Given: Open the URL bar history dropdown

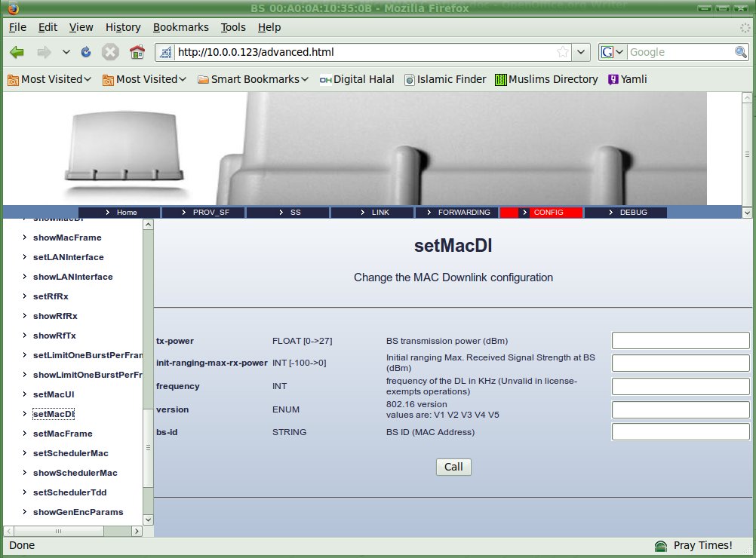Looking at the screenshot, I should tap(581, 52).
